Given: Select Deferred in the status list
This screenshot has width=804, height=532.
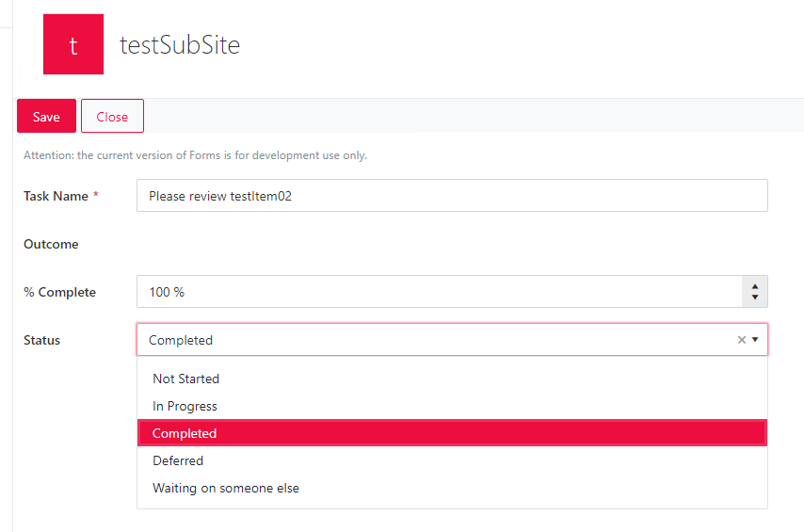Looking at the screenshot, I should pyautogui.click(x=178, y=460).
